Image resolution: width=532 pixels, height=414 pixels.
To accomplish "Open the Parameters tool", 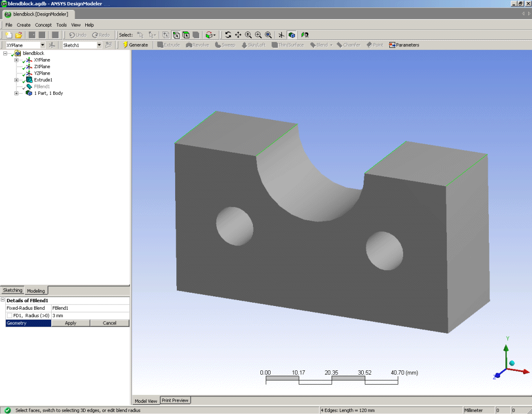I will click(x=404, y=45).
